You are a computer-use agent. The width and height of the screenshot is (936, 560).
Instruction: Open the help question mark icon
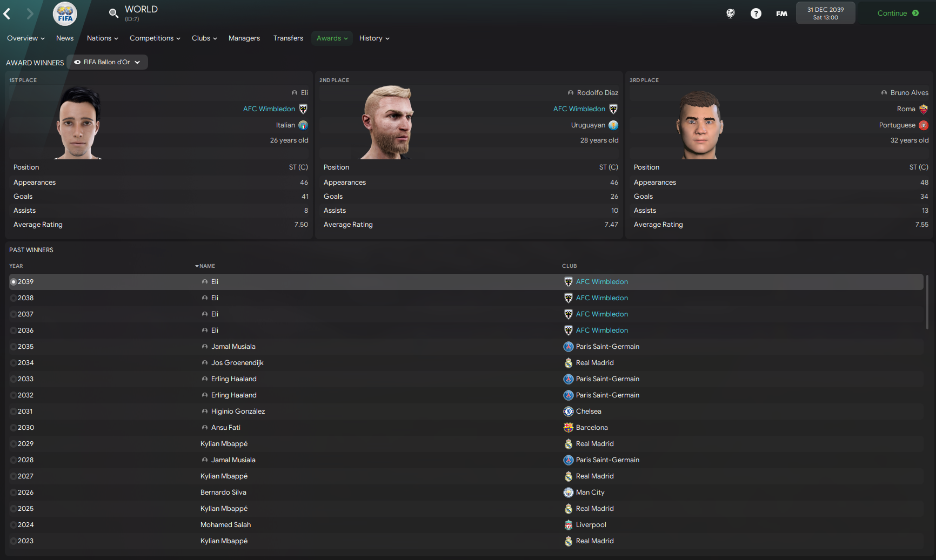coord(756,14)
